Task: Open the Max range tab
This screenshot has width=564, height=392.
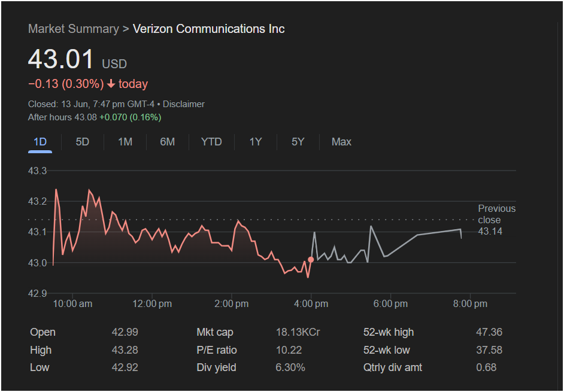Action: 341,142
